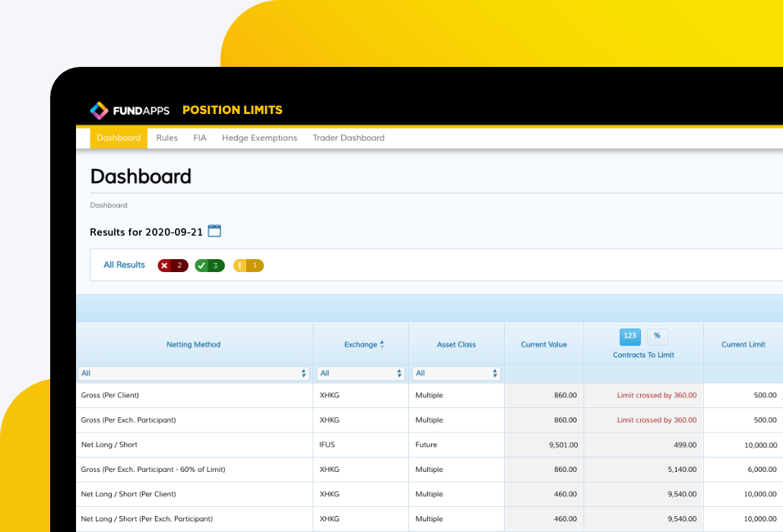The image size is (783, 532).
Task: Click Current Value column header
Action: (544, 344)
